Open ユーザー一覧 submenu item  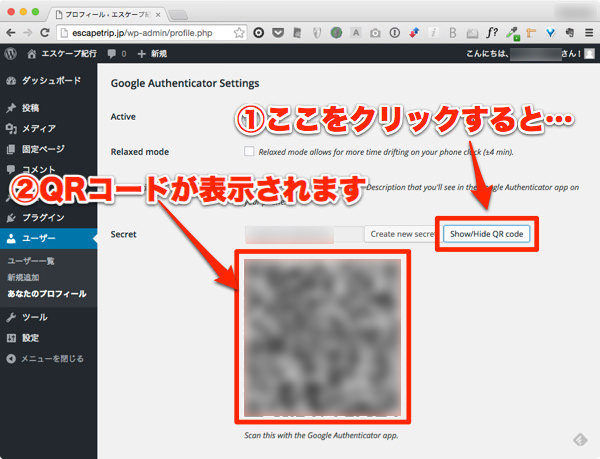pyautogui.click(x=31, y=261)
